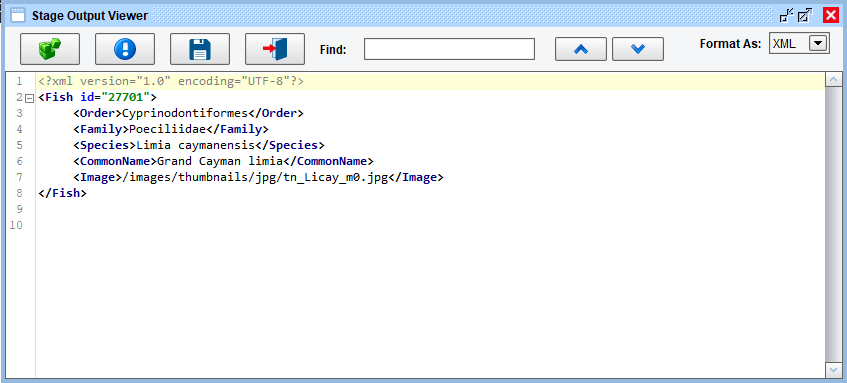Click the Stage Output Viewer title text

(x=90, y=16)
